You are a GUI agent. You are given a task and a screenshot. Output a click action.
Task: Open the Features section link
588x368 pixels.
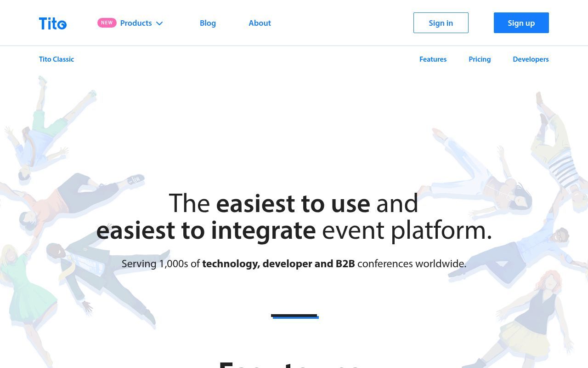(433, 59)
